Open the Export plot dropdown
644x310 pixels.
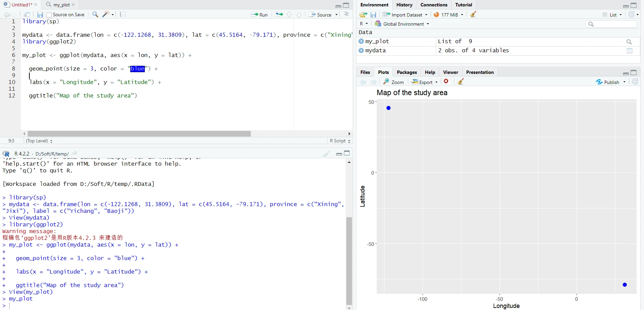click(x=425, y=82)
